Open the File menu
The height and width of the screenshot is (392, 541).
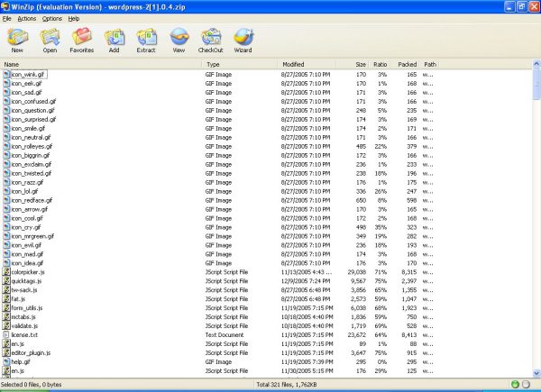tap(7, 19)
